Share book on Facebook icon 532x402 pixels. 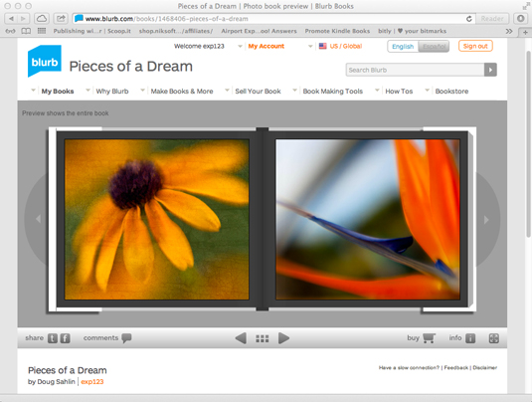(x=66, y=338)
